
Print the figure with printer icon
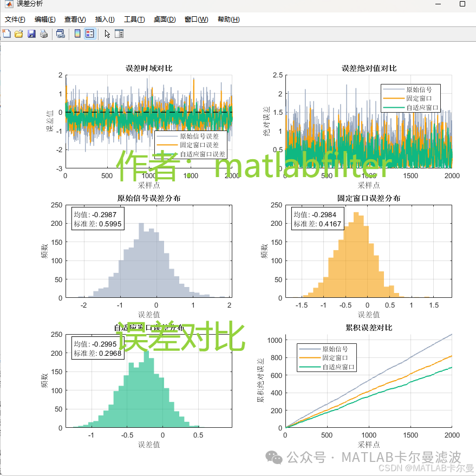tap(44, 34)
